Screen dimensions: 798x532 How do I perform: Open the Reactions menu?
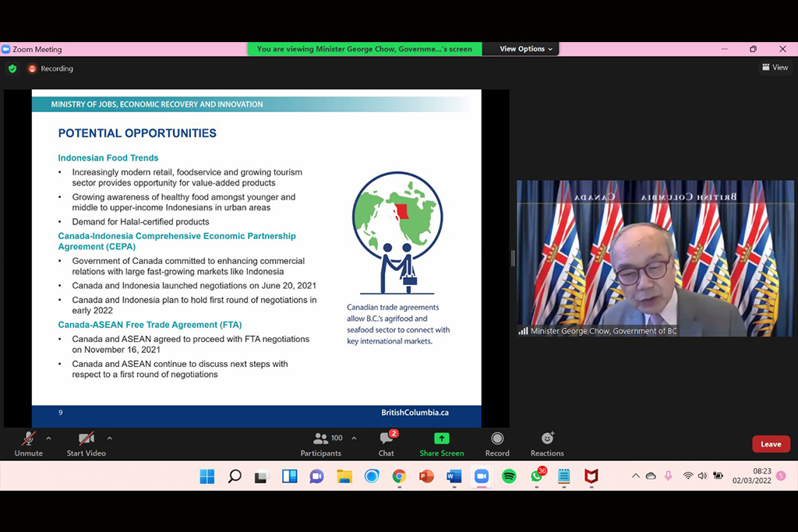[547, 444]
